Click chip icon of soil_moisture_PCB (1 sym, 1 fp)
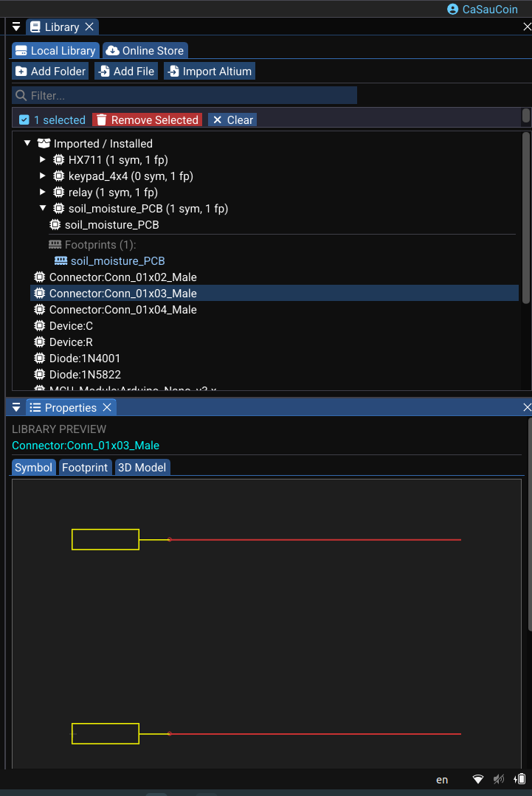 [x=59, y=209]
